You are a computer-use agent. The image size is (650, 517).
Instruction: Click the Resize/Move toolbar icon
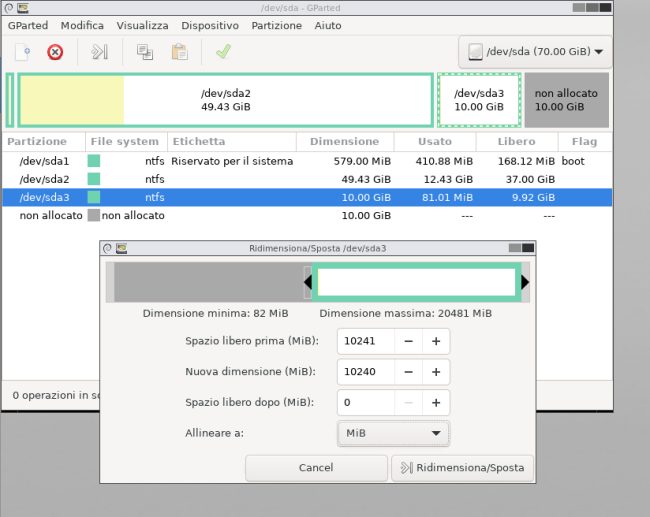tap(99, 52)
